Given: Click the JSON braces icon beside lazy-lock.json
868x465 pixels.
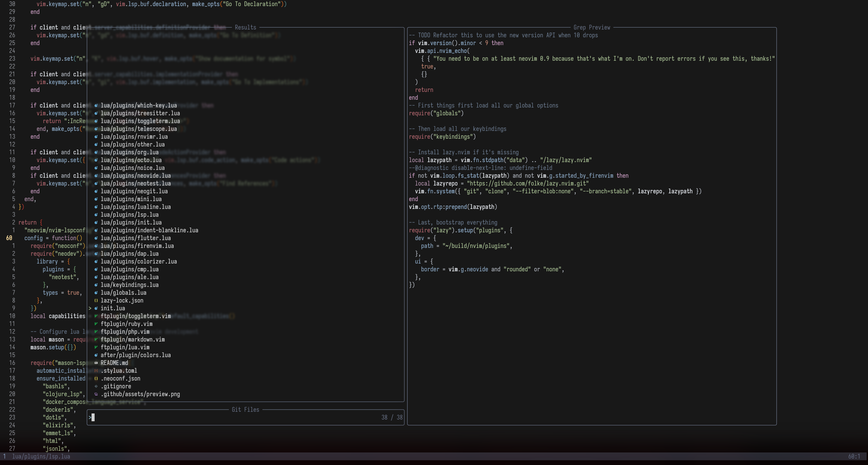Looking at the screenshot, I should [96, 301].
